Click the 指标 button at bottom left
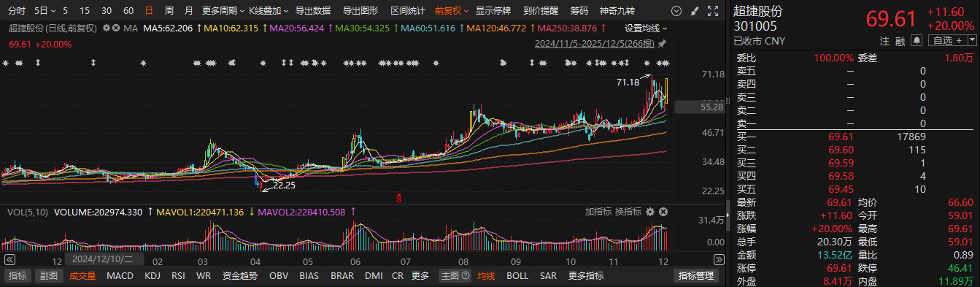This screenshot has height=287, width=980. pyautogui.click(x=17, y=276)
